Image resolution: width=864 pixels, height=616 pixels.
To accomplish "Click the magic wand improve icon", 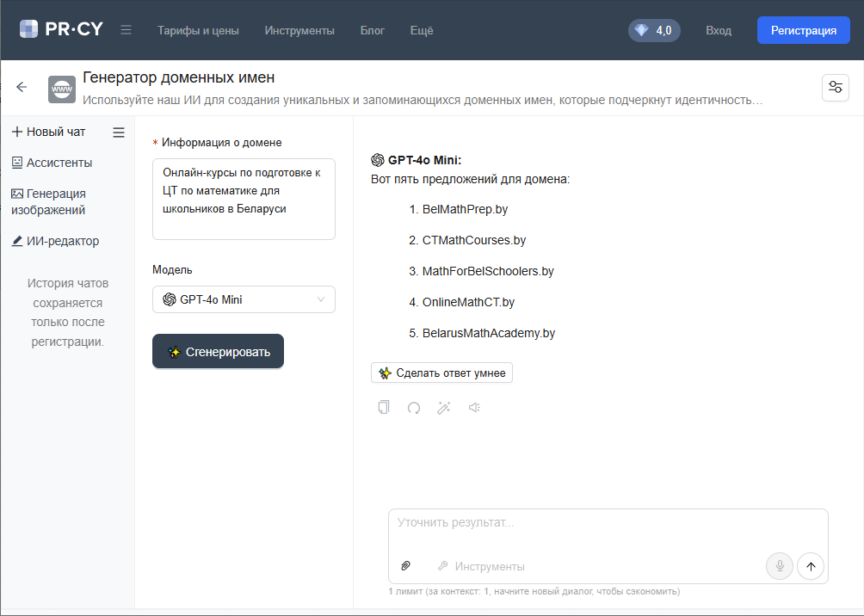I will pos(444,408).
